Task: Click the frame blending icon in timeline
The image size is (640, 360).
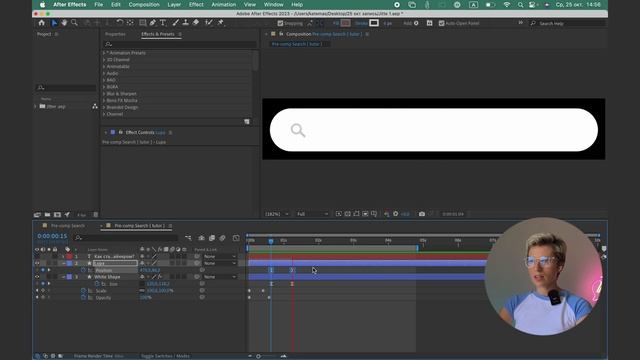Action: tap(212, 238)
